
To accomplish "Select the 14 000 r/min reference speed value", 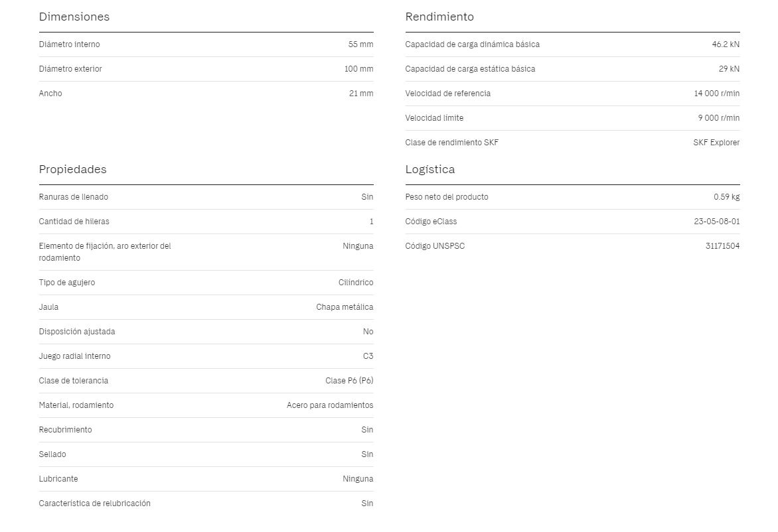I will [x=716, y=94].
